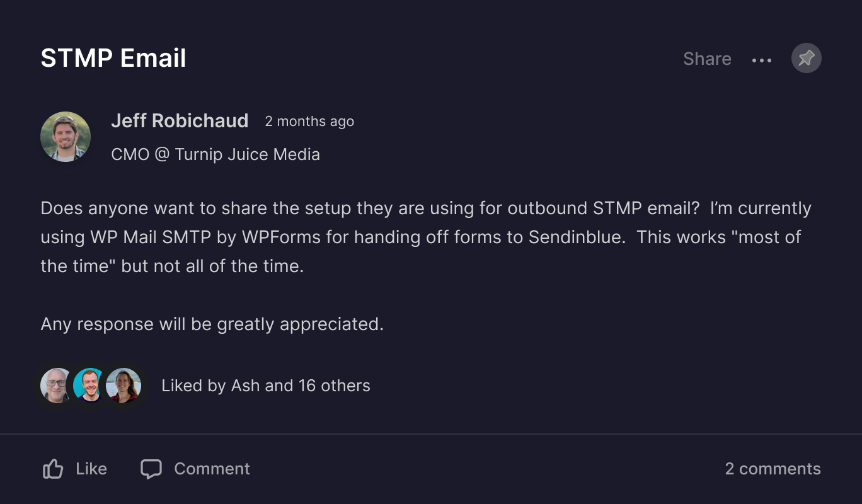
Task: Click the third liker avatar in the group
Action: [124, 386]
